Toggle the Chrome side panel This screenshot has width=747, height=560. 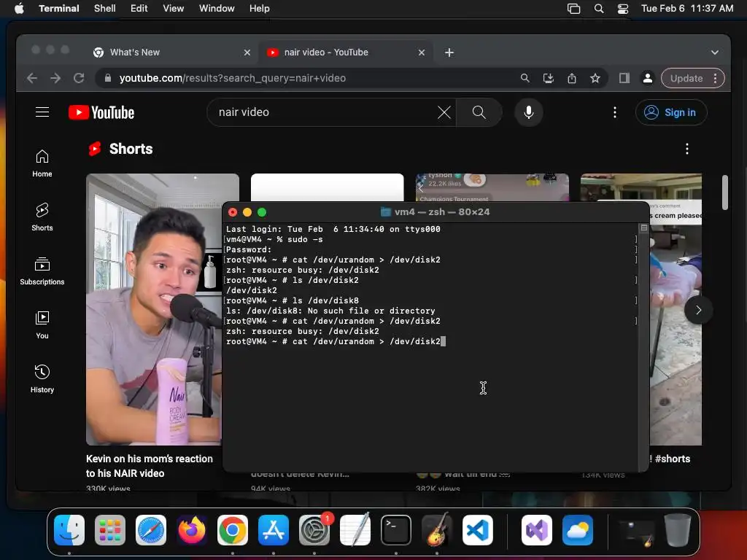(624, 78)
